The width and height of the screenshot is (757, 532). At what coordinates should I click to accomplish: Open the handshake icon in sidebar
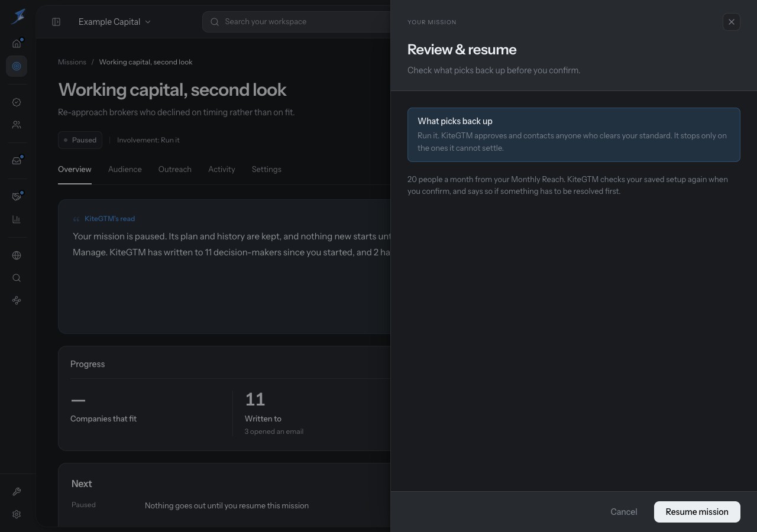pyautogui.click(x=17, y=197)
